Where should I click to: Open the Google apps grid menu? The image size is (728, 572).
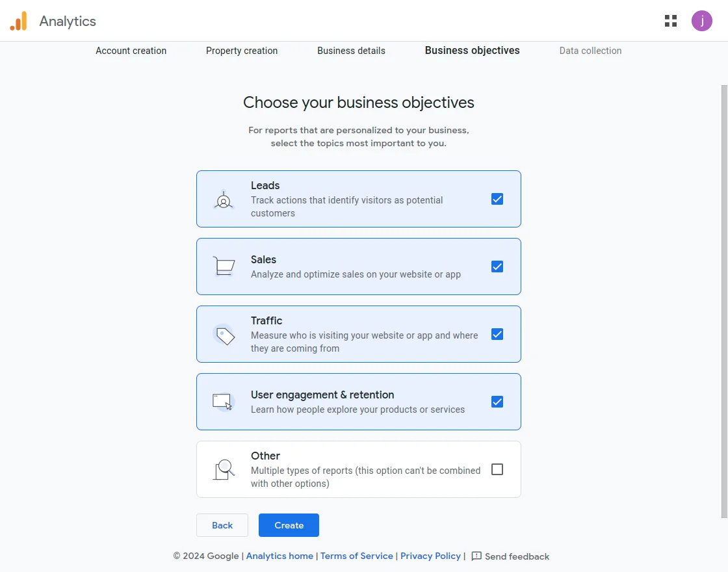670,20
